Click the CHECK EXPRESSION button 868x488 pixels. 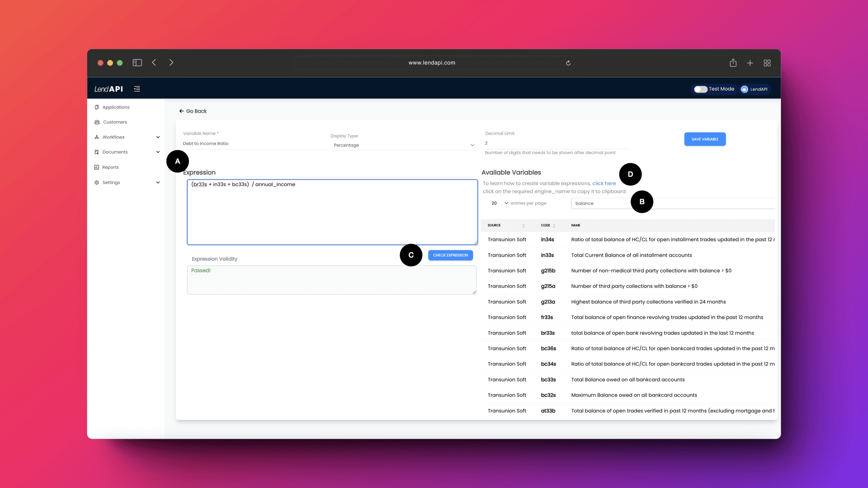[451, 255]
